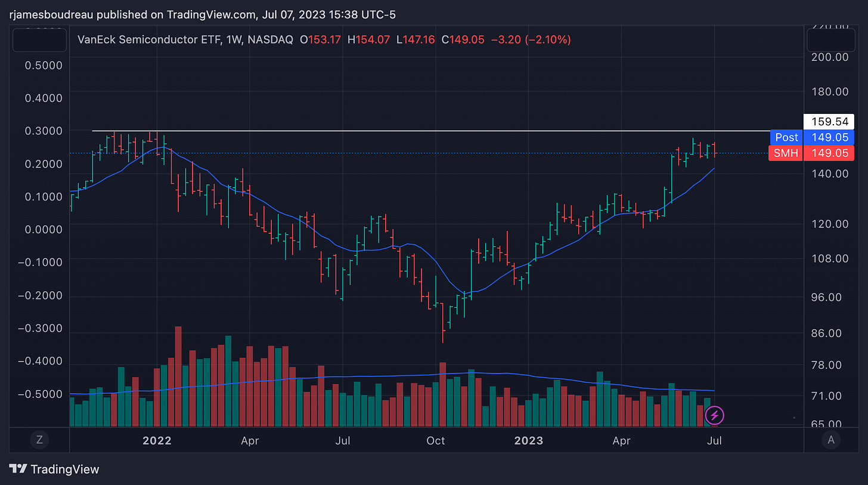
Task: Click the SMH 149.05 price label
Action: 811,153
